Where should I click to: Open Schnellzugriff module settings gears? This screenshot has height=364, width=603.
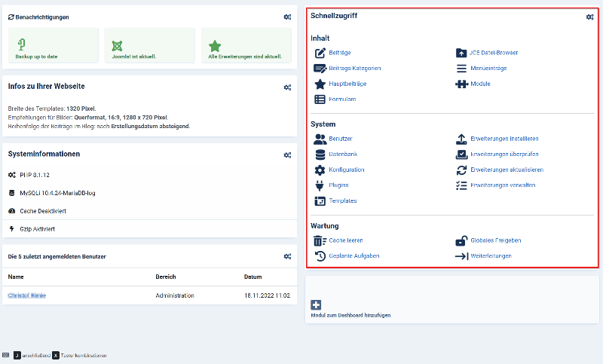589,17
